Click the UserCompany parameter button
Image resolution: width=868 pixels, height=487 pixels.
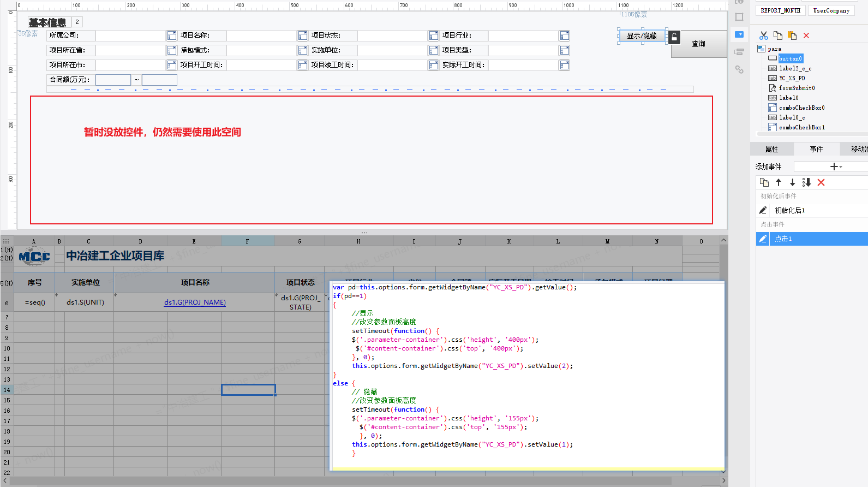coord(831,10)
